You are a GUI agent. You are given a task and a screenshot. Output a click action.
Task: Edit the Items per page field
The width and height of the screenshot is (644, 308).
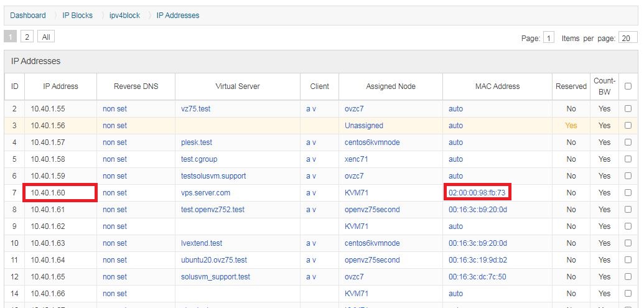[x=627, y=38]
